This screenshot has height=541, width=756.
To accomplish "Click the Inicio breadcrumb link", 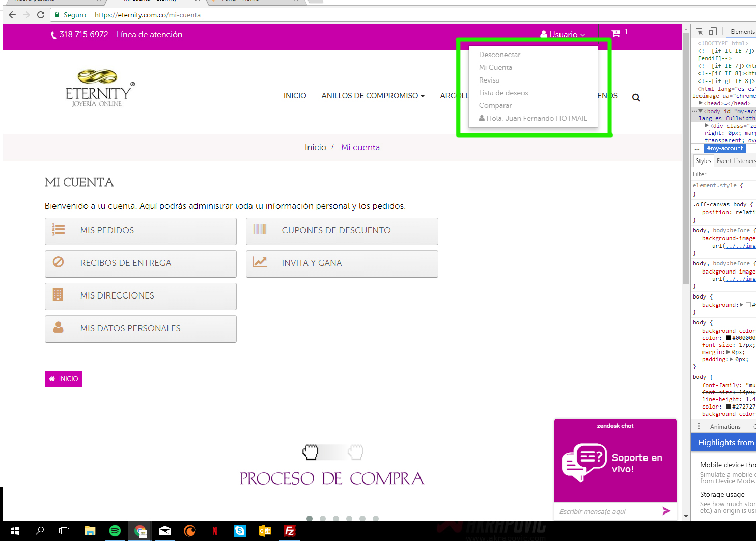I will point(316,147).
